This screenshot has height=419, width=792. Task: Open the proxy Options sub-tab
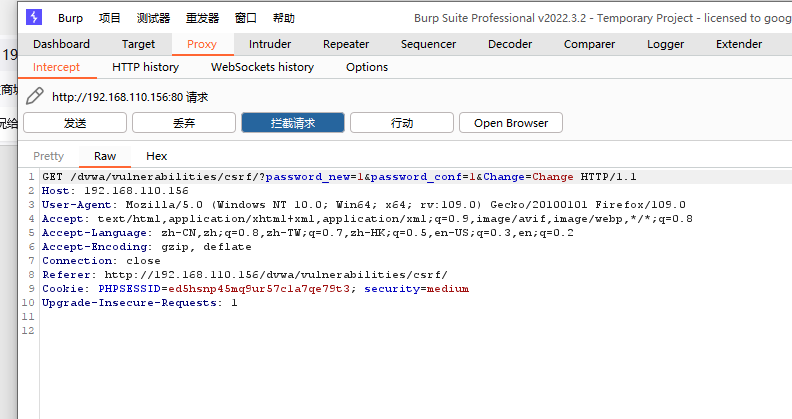click(367, 67)
